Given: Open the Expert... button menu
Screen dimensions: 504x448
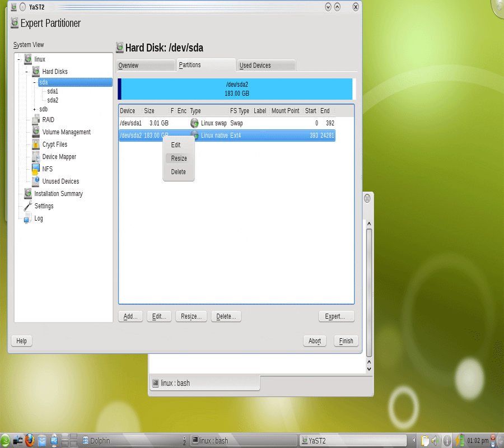Looking at the screenshot, I should point(337,316).
